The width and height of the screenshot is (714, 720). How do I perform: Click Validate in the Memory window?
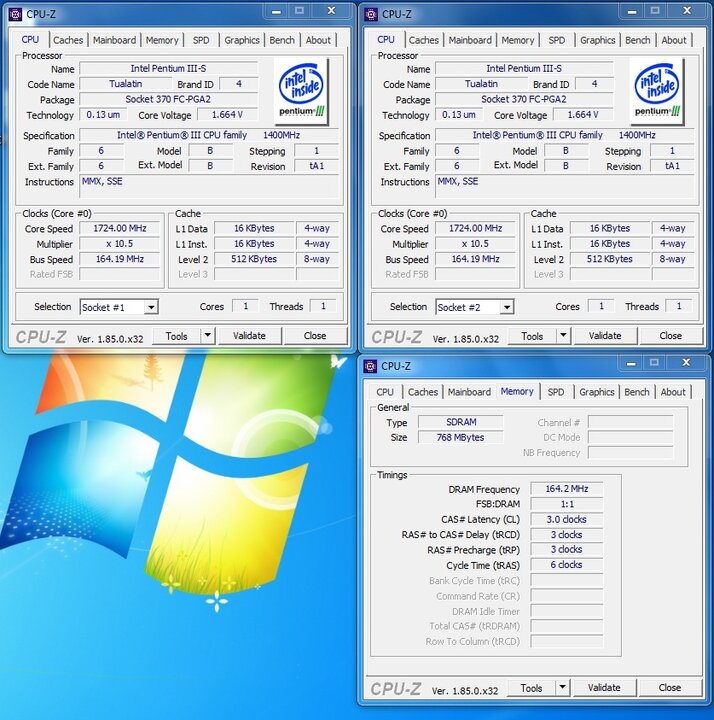click(604, 687)
